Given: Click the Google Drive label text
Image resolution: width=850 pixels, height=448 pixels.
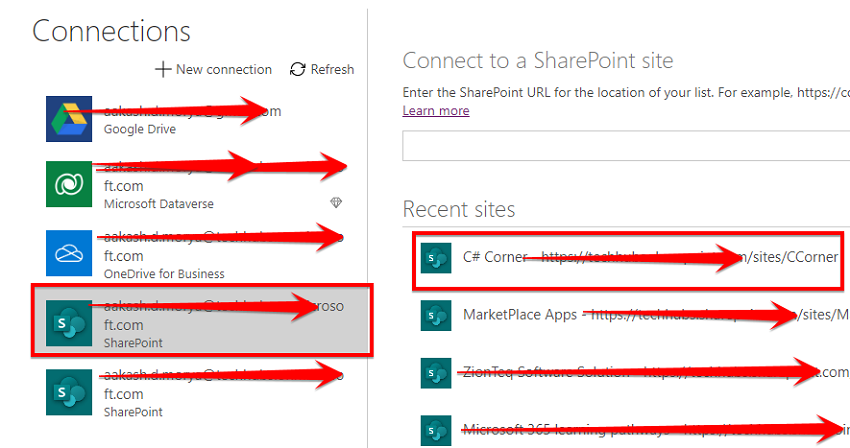Looking at the screenshot, I should (140, 129).
